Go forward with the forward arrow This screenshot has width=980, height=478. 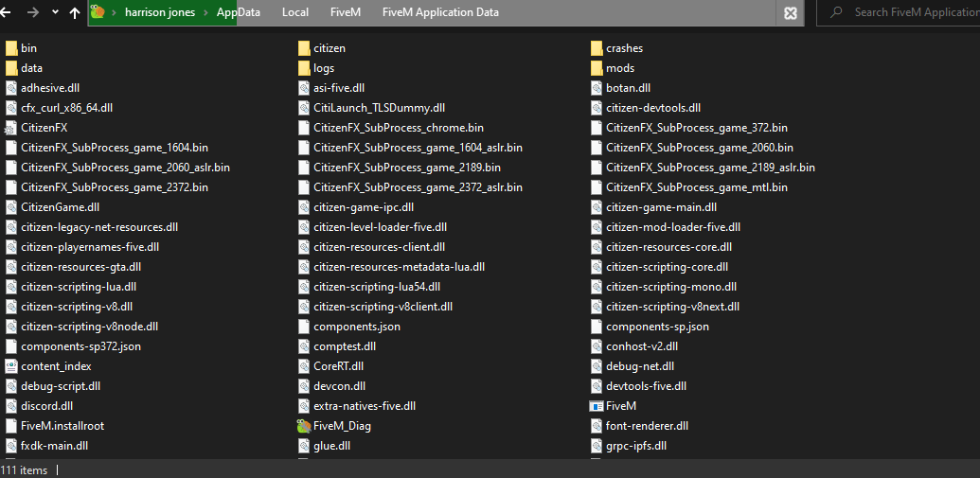pos(33,12)
